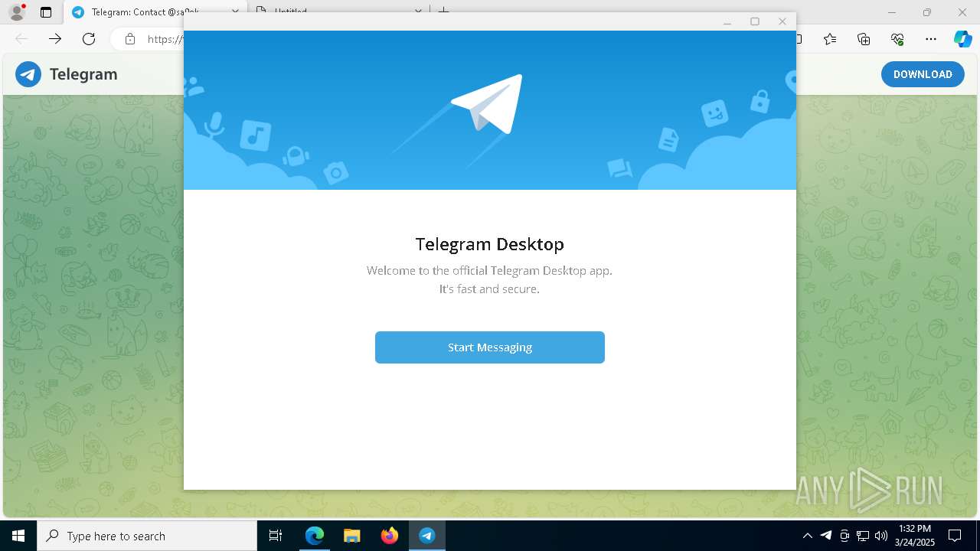Screen dimensions: 980x551
Task: Open the Windows Start menu
Action: coord(18,536)
